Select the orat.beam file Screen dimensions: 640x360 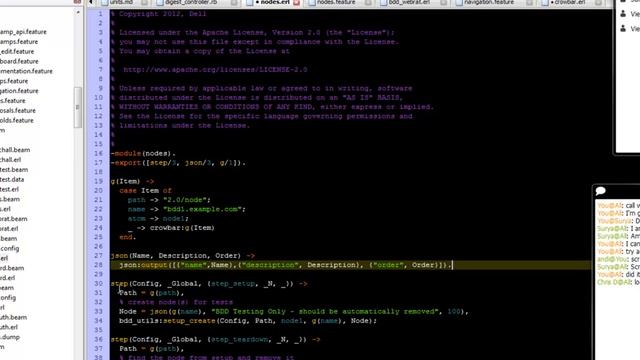13,219
